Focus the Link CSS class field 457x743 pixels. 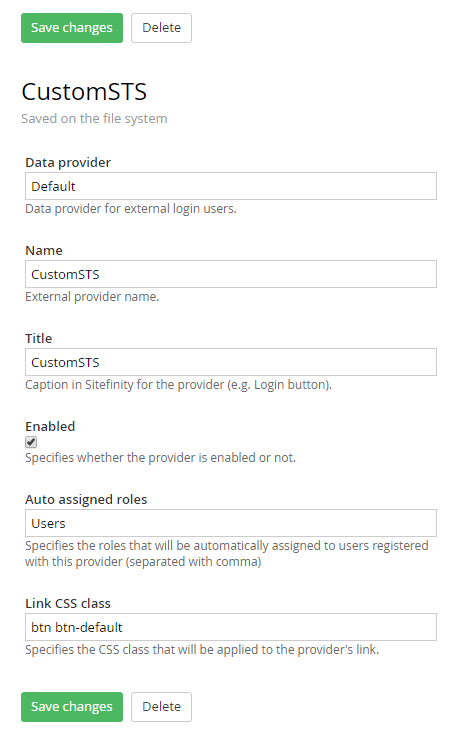click(x=231, y=627)
